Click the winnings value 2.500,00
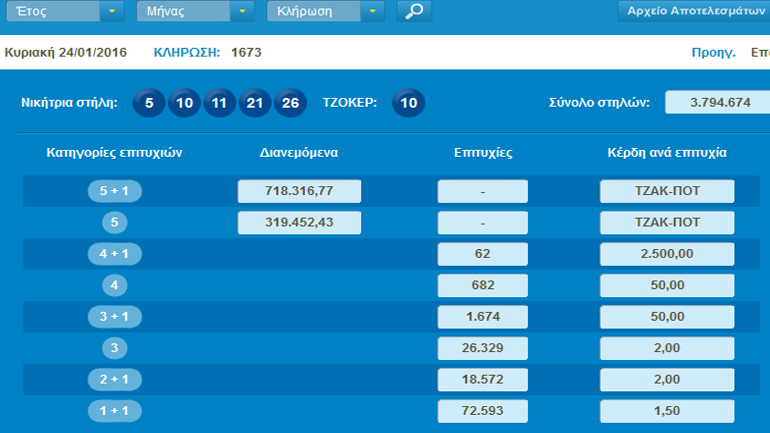This screenshot has width=770, height=433. point(667,254)
